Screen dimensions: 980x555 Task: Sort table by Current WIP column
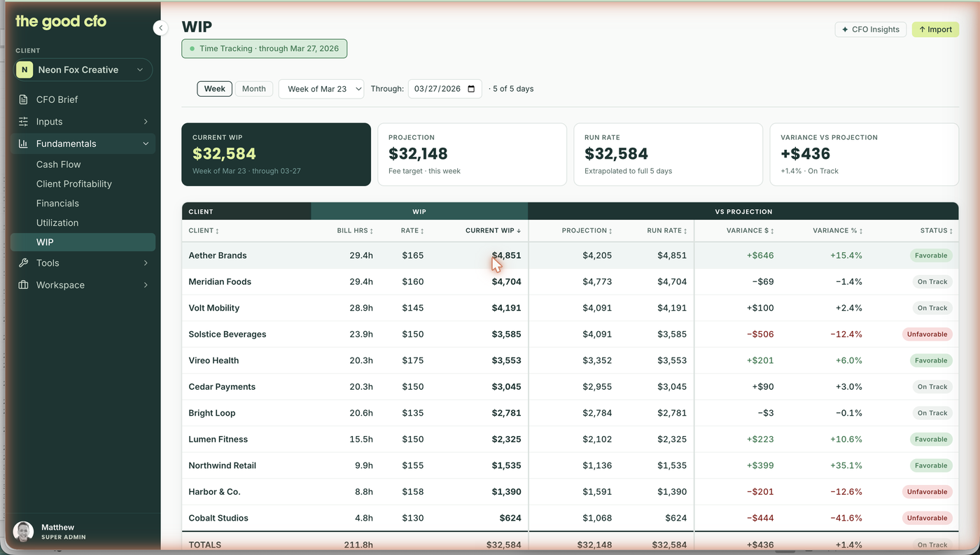(x=493, y=231)
